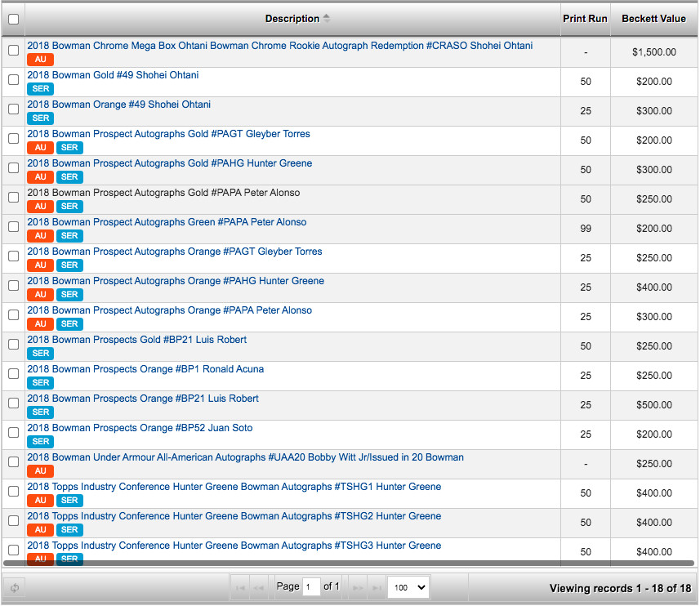The width and height of the screenshot is (700, 606).
Task: Go to last page pager icon
Action: tap(377, 588)
